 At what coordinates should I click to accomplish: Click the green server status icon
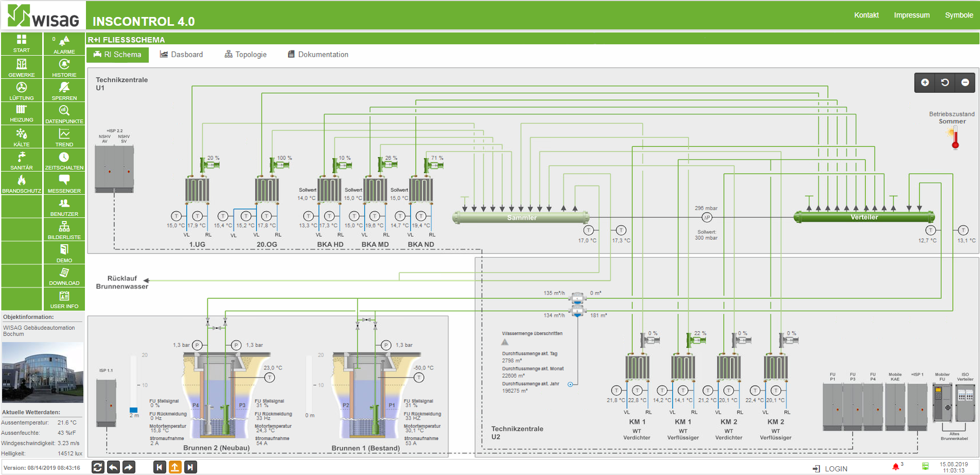925,467
